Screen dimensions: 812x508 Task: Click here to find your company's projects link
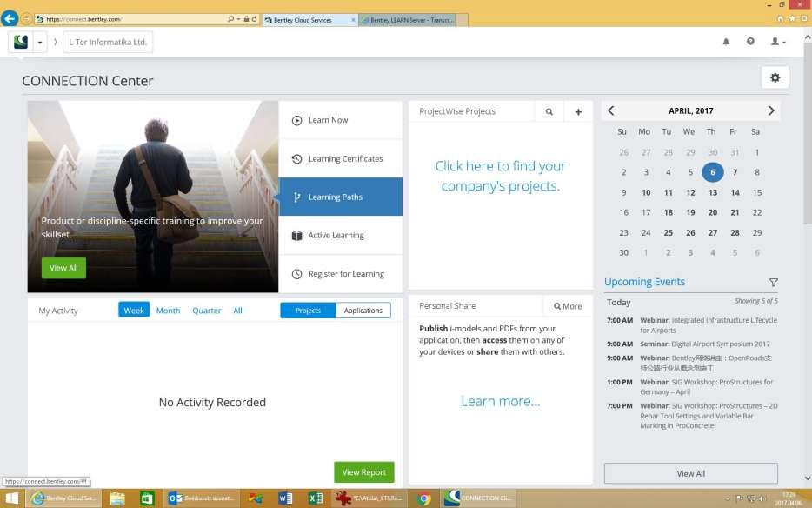[x=500, y=176]
